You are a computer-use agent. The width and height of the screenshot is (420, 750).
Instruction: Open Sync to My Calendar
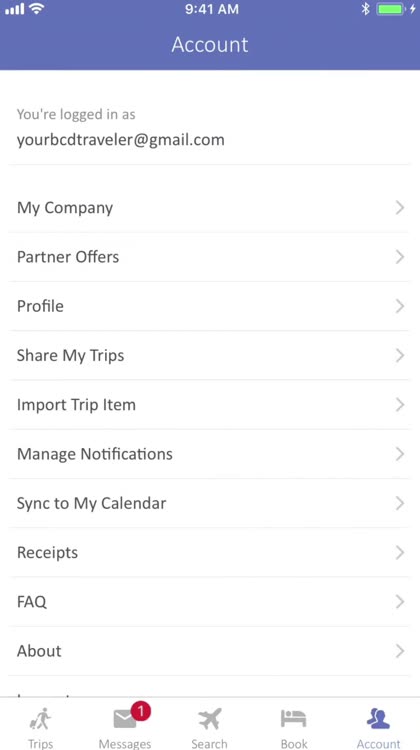209,503
